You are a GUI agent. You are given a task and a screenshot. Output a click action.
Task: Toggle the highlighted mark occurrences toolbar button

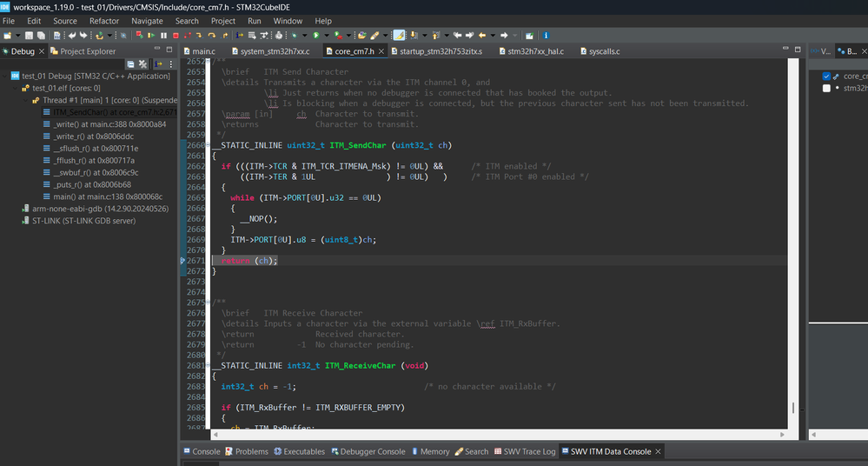point(399,36)
